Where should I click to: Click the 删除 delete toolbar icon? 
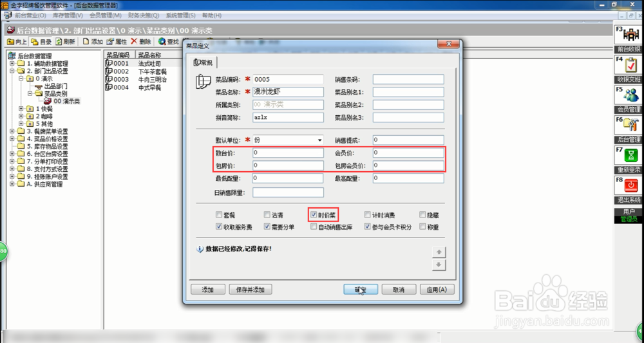pos(141,42)
